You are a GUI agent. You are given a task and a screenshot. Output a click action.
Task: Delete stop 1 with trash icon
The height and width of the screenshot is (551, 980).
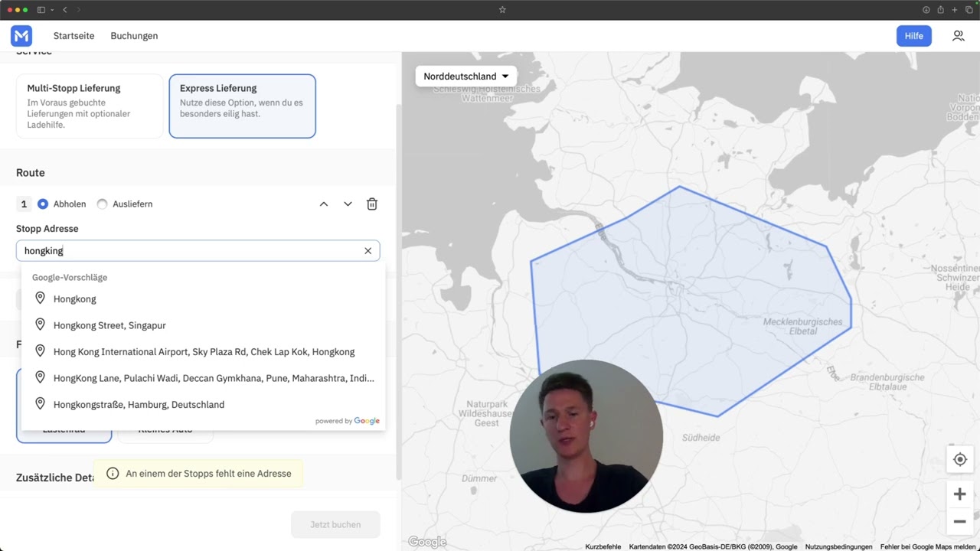pos(372,204)
